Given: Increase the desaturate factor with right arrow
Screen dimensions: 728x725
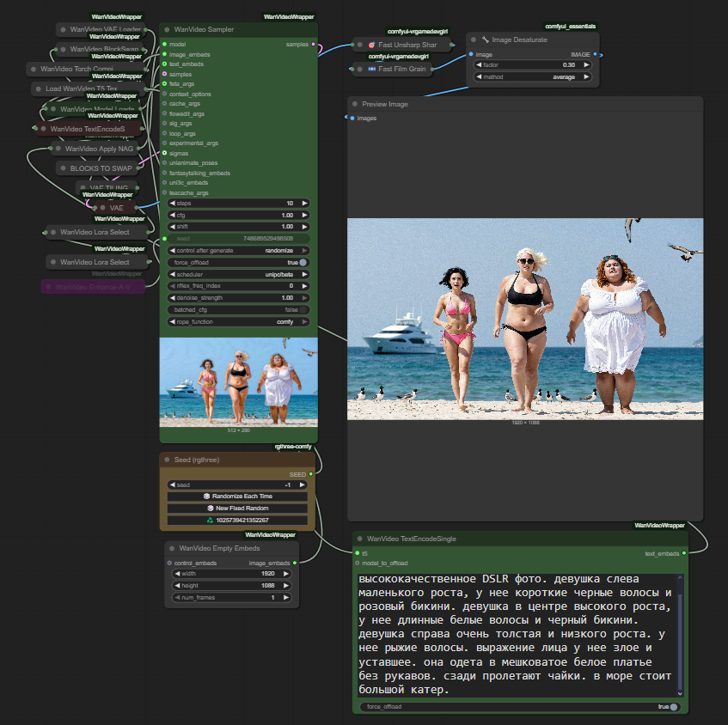Looking at the screenshot, I should click(x=586, y=65).
